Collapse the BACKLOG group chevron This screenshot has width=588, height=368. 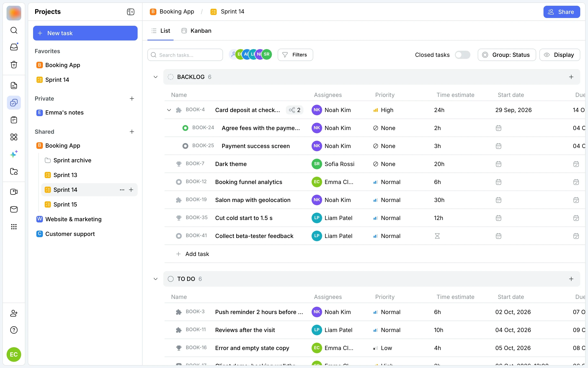tap(156, 77)
